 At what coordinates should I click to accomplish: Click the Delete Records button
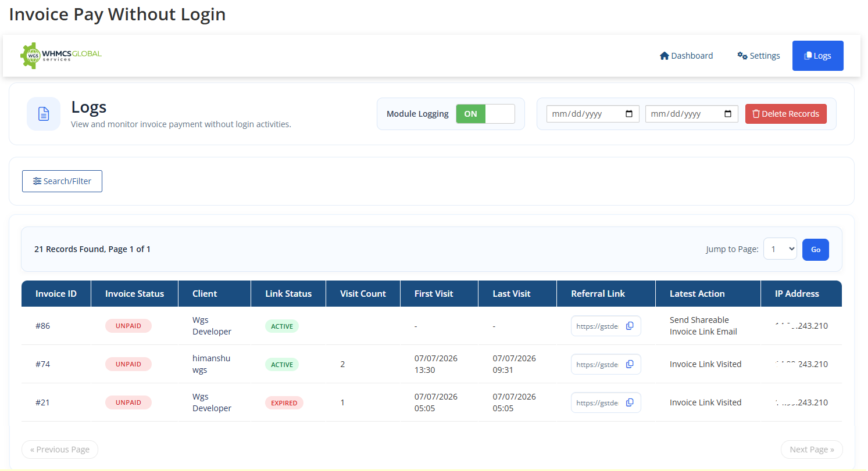click(786, 114)
